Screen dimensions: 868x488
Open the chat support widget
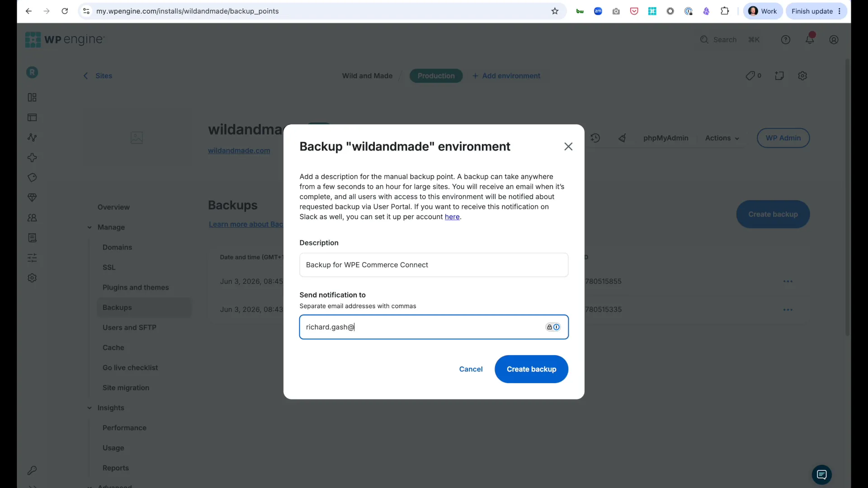point(821,474)
